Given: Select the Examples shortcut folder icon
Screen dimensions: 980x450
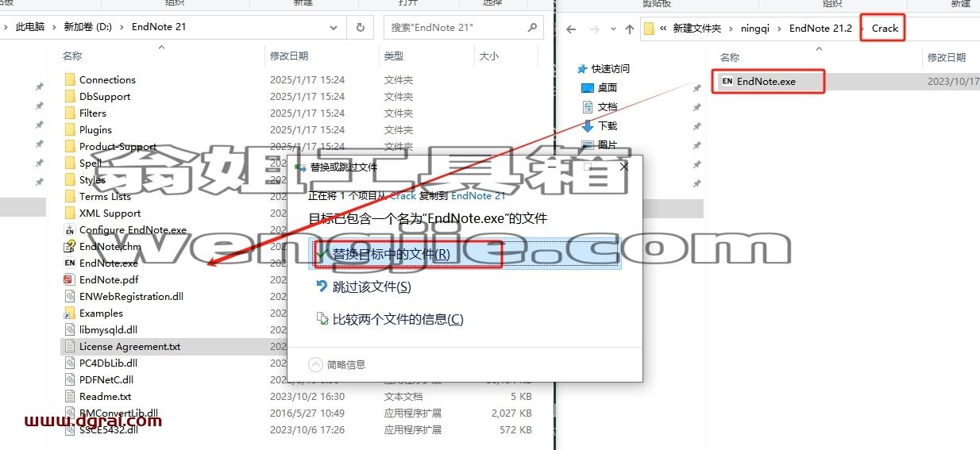Looking at the screenshot, I should coord(70,313).
